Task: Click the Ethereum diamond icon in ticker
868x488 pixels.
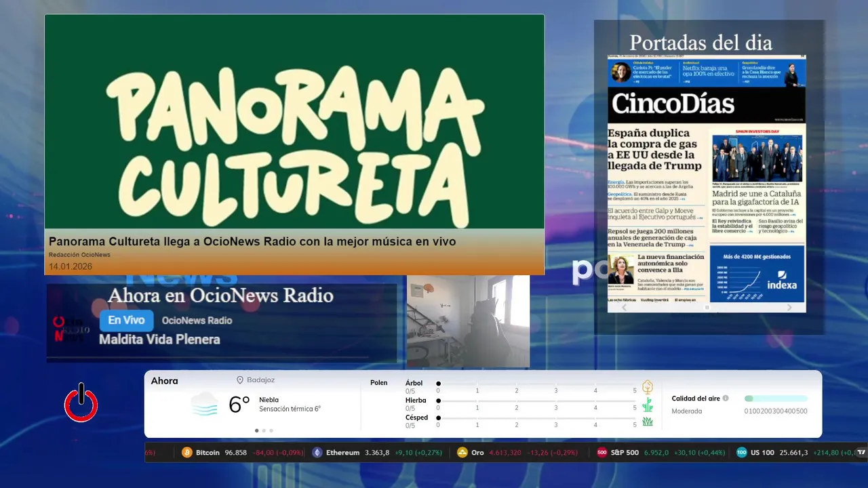Action: coord(317,453)
